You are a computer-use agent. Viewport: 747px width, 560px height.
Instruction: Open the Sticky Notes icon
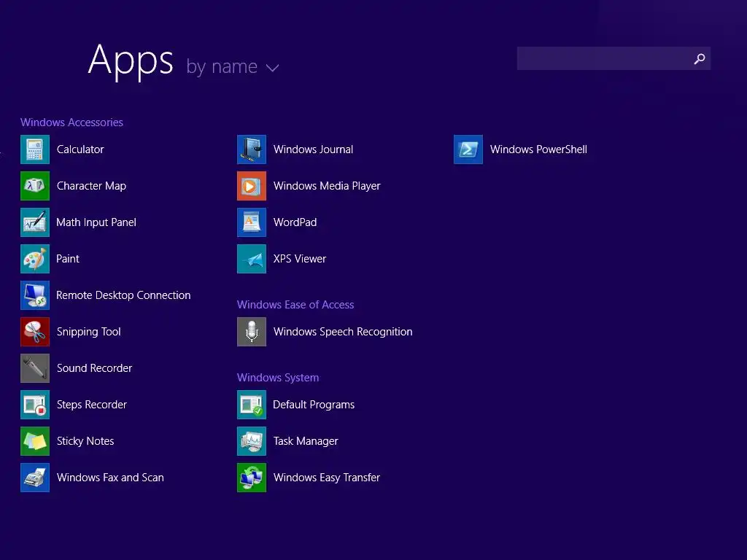[x=35, y=441]
